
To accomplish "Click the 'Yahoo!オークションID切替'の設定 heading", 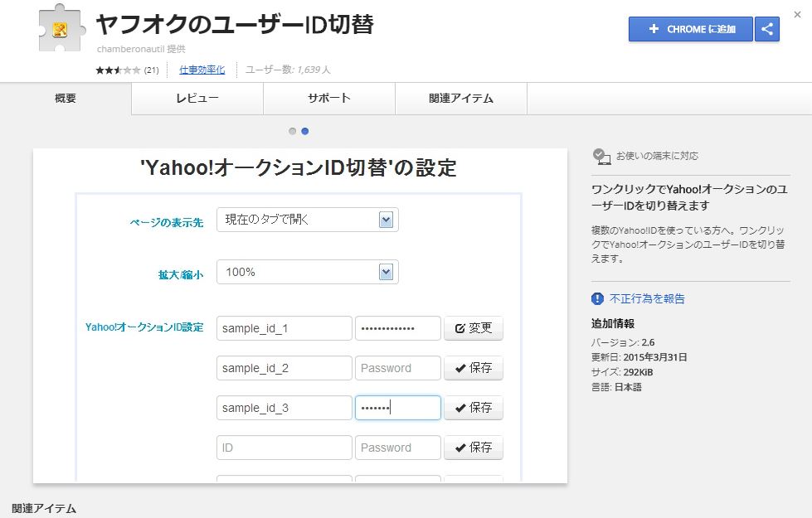I will (x=299, y=167).
